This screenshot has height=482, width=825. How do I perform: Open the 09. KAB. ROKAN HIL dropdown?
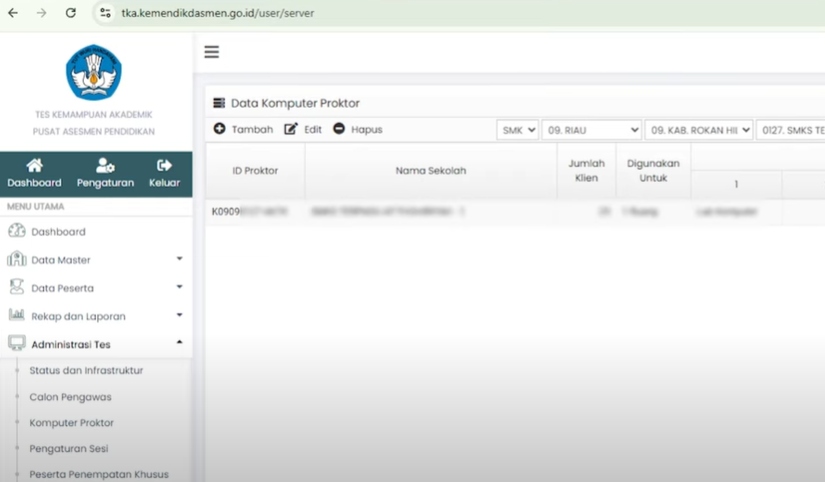[x=699, y=130]
